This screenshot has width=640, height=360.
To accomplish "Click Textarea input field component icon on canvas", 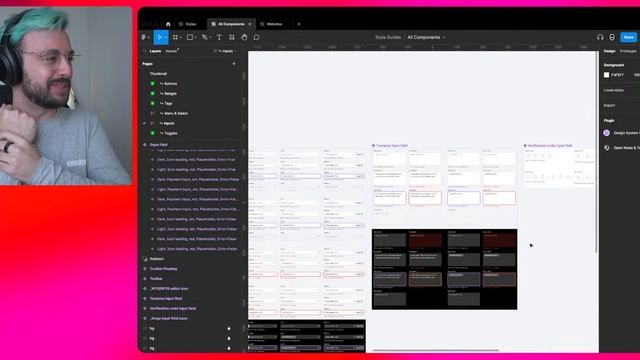I will 373,145.
